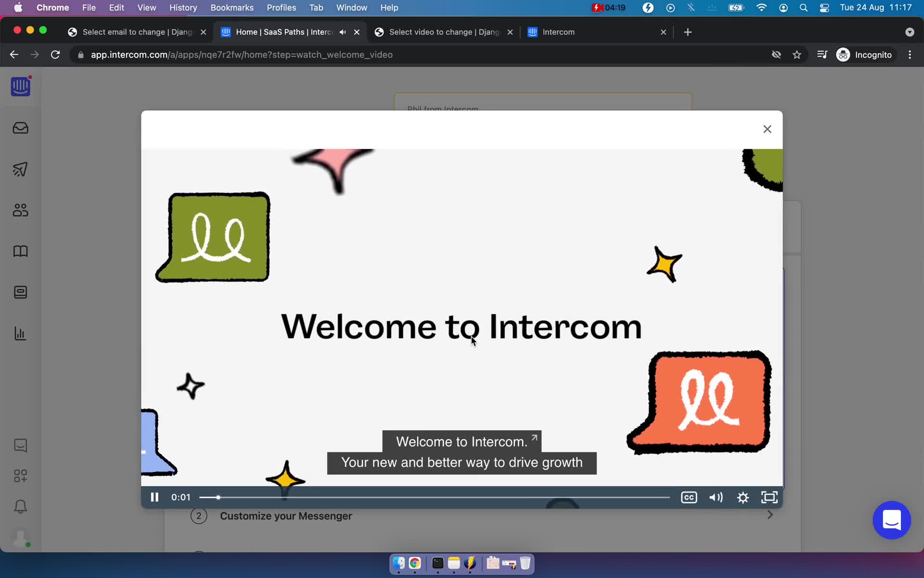Click the Conversations inbox icon
The height and width of the screenshot is (578, 924).
(x=21, y=127)
